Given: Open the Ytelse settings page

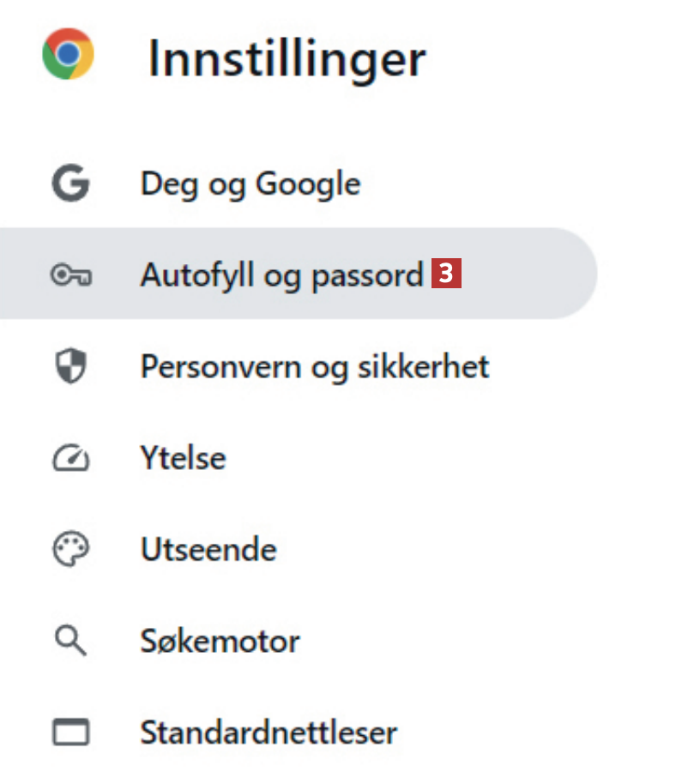Looking at the screenshot, I should (x=183, y=459).
